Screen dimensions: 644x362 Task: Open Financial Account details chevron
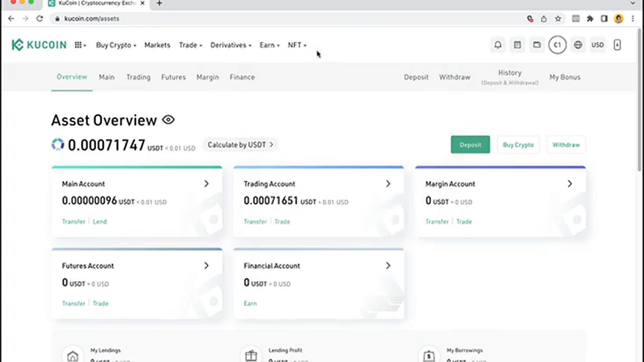click(388, 265)
